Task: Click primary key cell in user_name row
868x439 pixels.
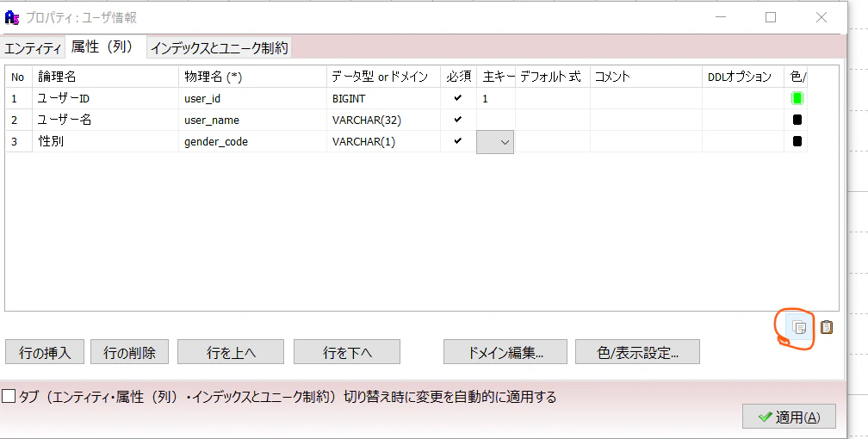Action: pyautogui.click(x=496, y=120)
